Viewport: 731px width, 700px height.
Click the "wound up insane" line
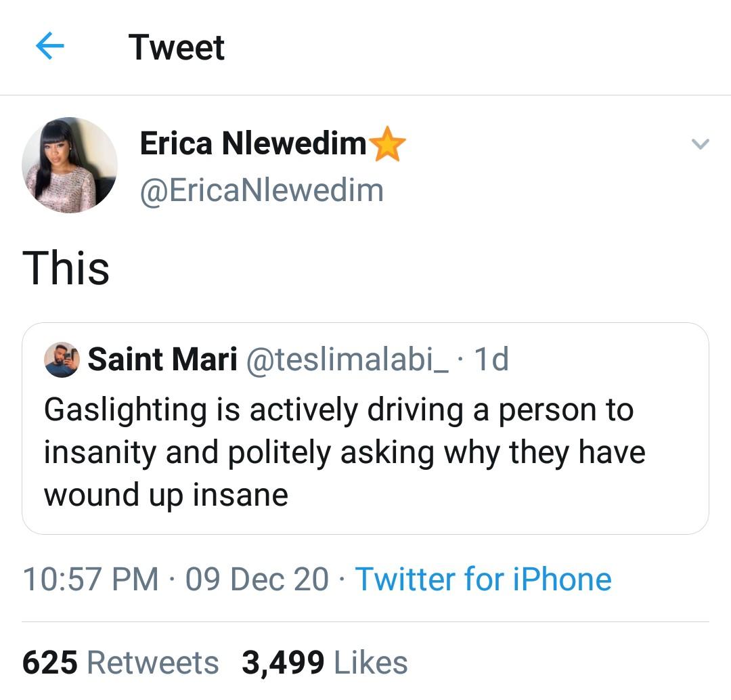[x=166, y=494]
